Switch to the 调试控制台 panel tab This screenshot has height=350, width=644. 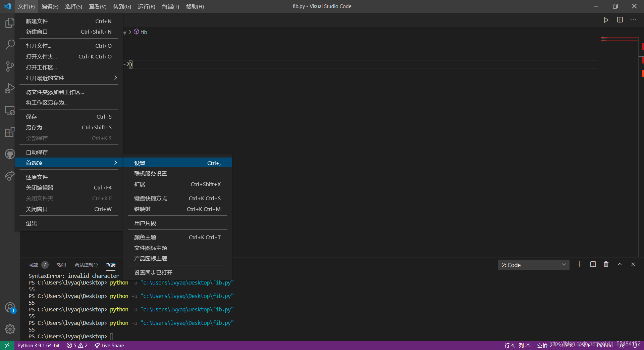(x=86, y=265)
